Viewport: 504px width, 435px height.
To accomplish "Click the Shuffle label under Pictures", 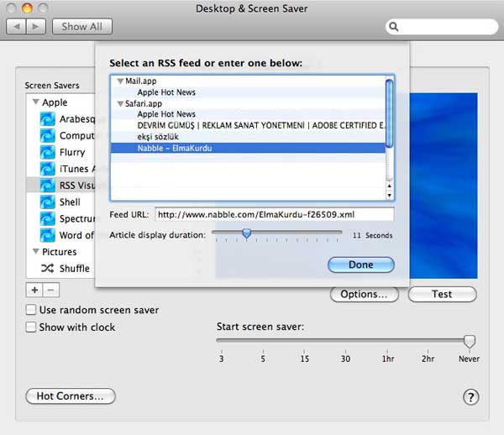I will pyautogui.click(x=75, y=268).
